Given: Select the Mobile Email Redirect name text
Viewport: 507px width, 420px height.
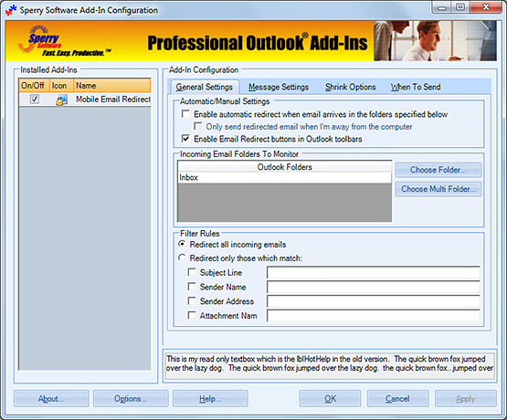Looking at the screenshot, I should tap(113, 99).
